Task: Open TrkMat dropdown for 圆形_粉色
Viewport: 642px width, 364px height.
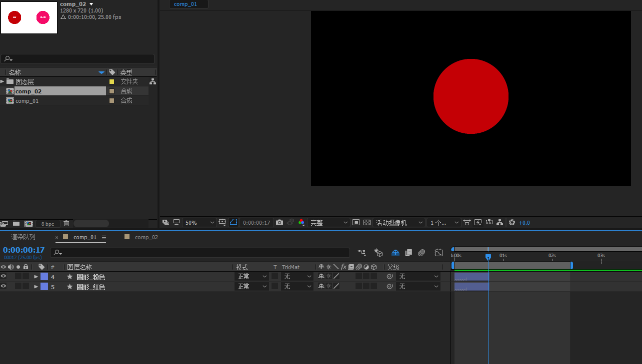Action: coord(297,276)
